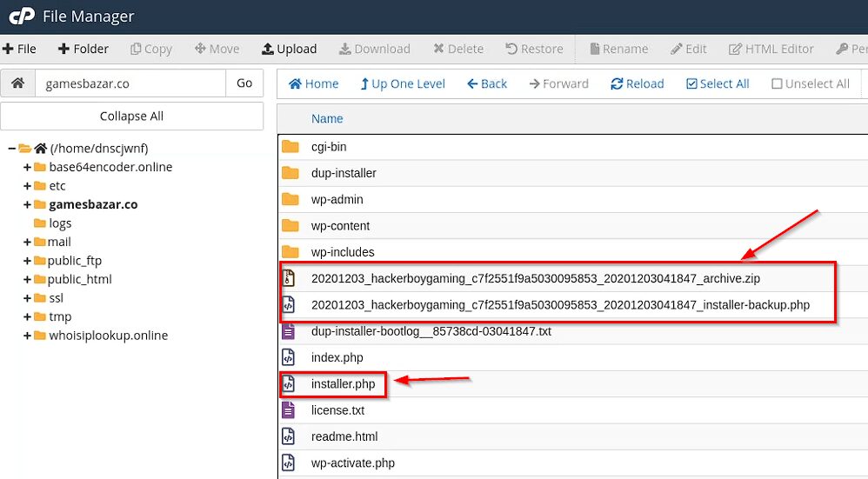
Task: Click the Go button
Action: [244, 83]
